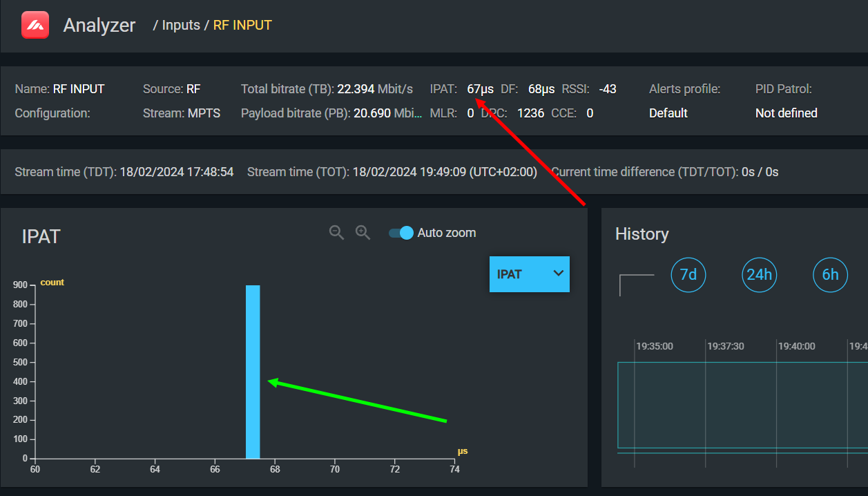The width and height of the screenshot is (868, 496).
Task: Click the Default alerts profile value
Action: tap(668, 113)
